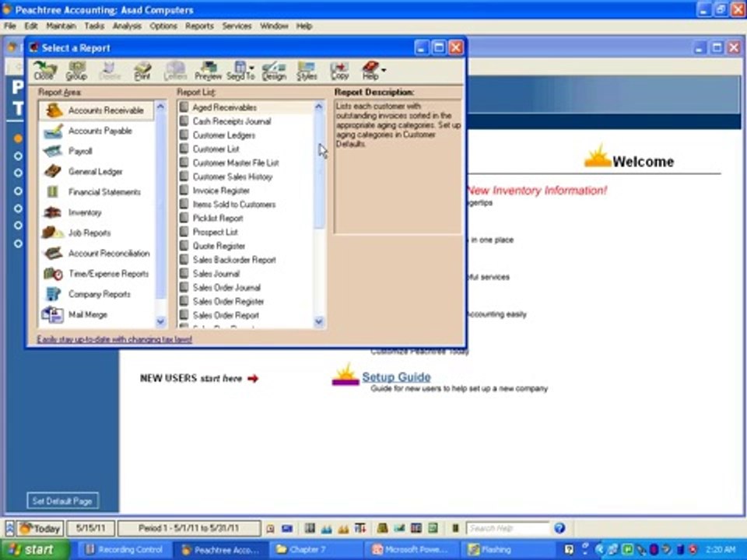Open the Analysis menu
Image resolution: width=747 pixels, height=560 pixels.
[x=127, y=26]
